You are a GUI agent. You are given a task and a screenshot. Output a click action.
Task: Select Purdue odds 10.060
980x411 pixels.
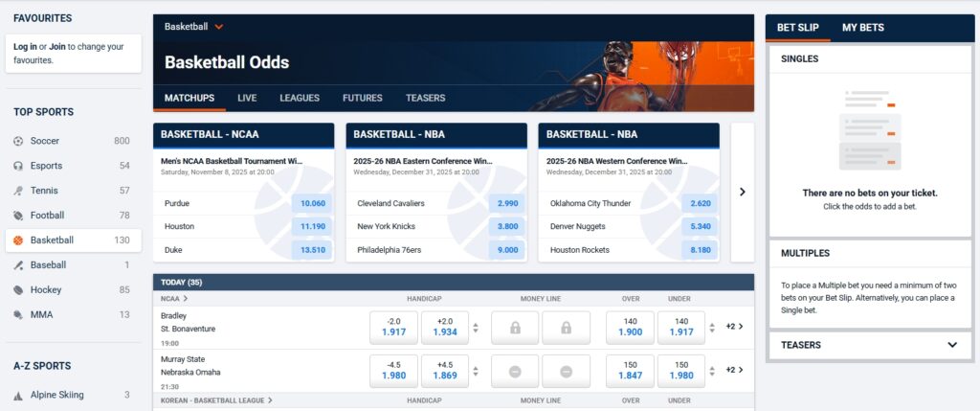[x=312, y=203]
